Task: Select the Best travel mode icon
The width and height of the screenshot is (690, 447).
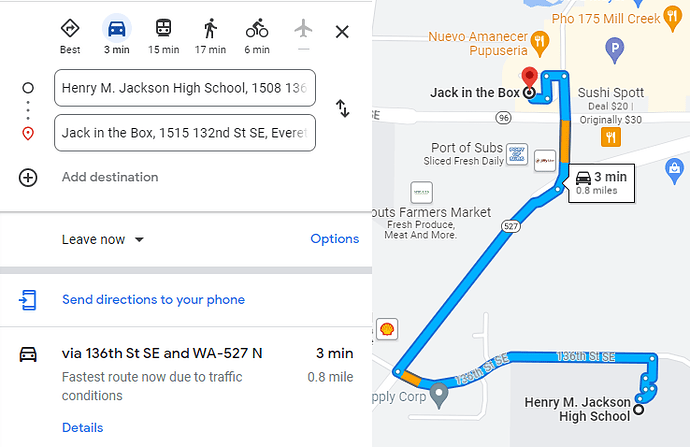Action: (70, 29)
